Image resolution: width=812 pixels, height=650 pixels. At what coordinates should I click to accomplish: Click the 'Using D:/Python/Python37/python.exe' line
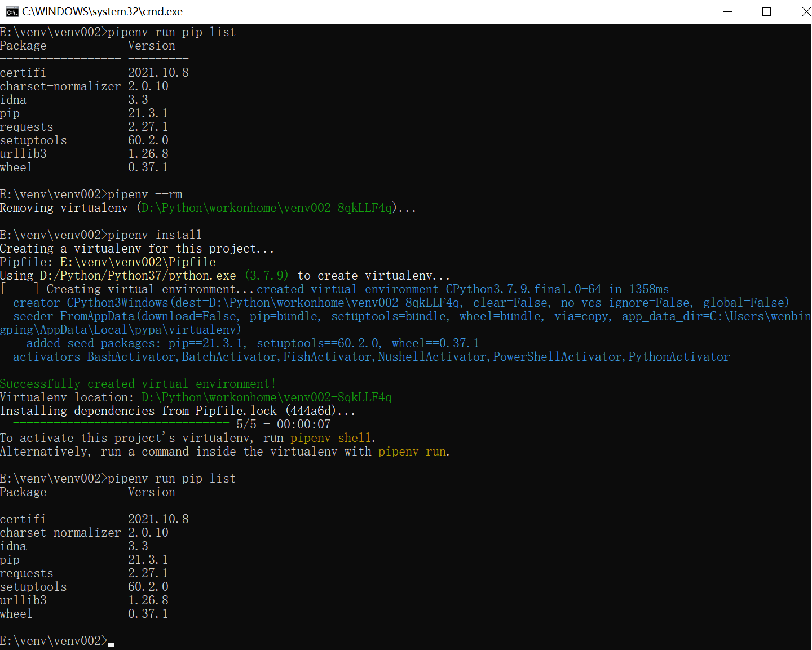click(x=225, y=276)
